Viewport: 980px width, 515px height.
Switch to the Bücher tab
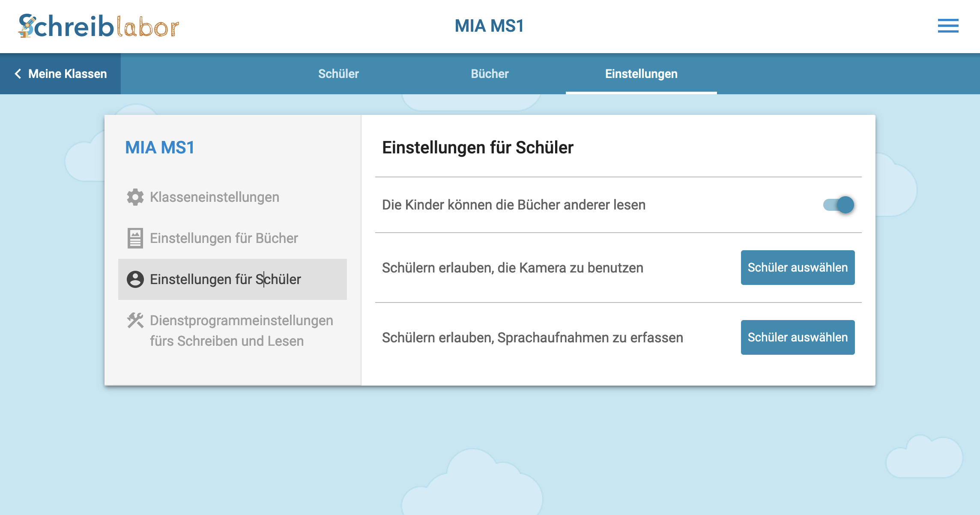click(490, 74)
